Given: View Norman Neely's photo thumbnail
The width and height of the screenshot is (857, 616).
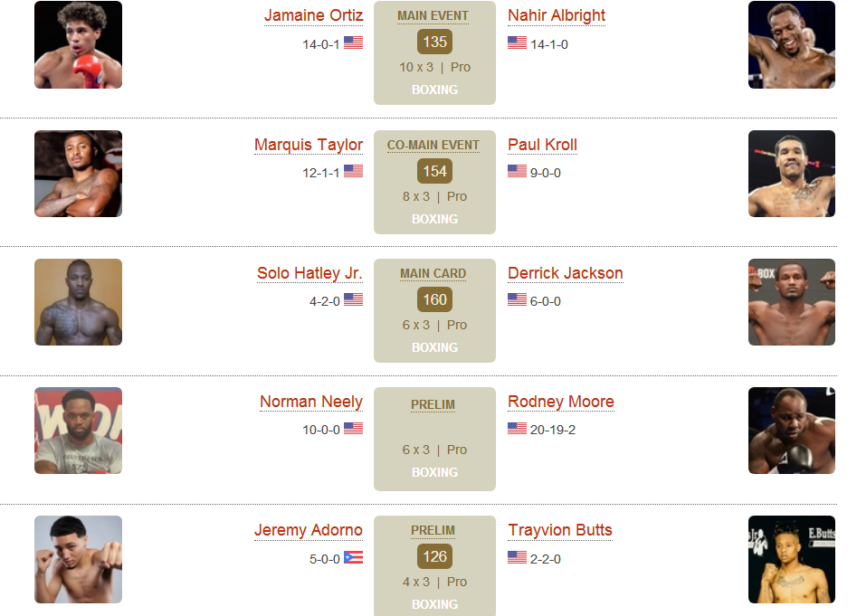Looking at the screenshot, I should [x=78, y=431].
